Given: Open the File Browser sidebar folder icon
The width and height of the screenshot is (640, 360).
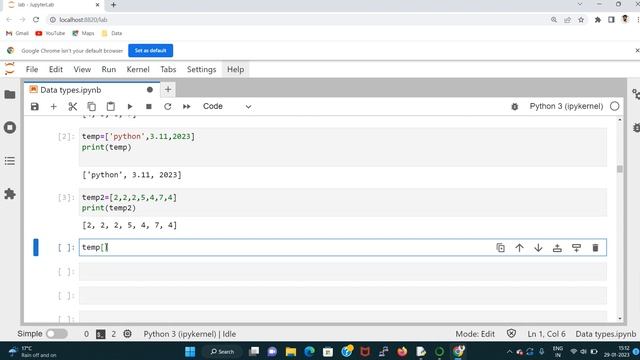Looking at the screenshot, I should point(10,95).
